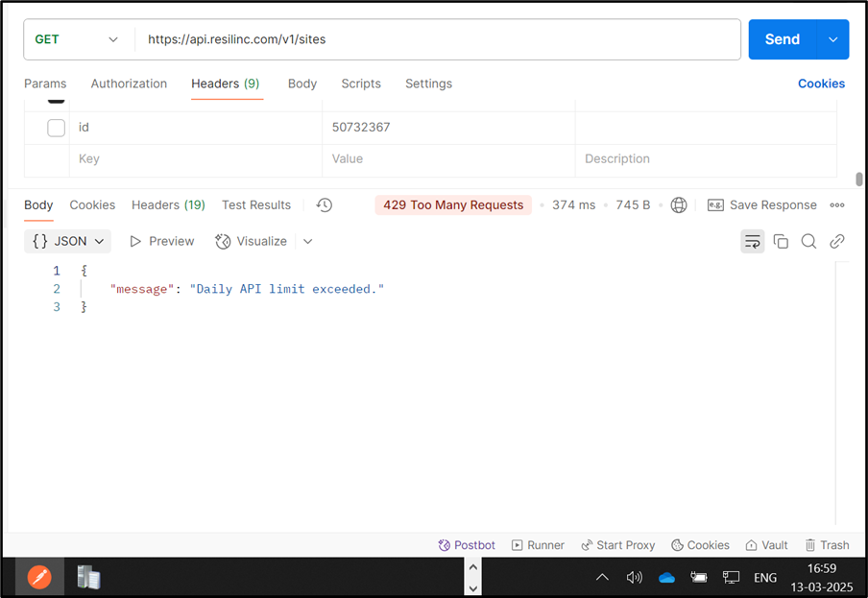Click the network monitor tray icon
868x598 pixels.
[731, 578]
